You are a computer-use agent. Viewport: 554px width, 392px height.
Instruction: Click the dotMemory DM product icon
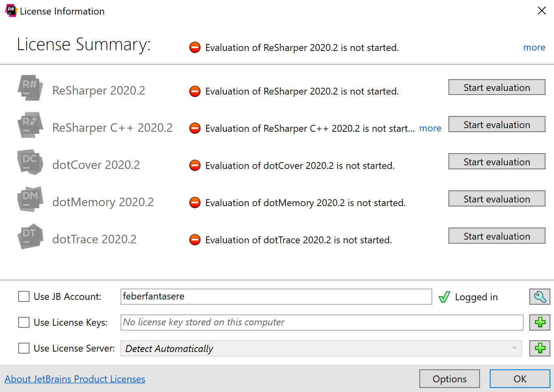point(30,199)
